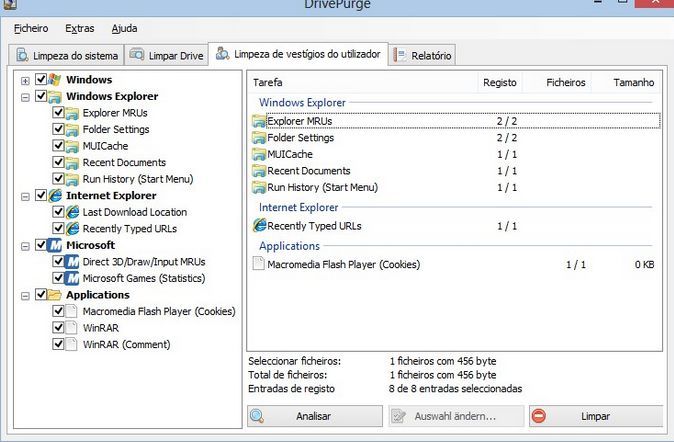The width and height of the screenshot is (674, 442).
Task: Click the magnifier icon on the Analisar button
Action: tap(257, 416)
